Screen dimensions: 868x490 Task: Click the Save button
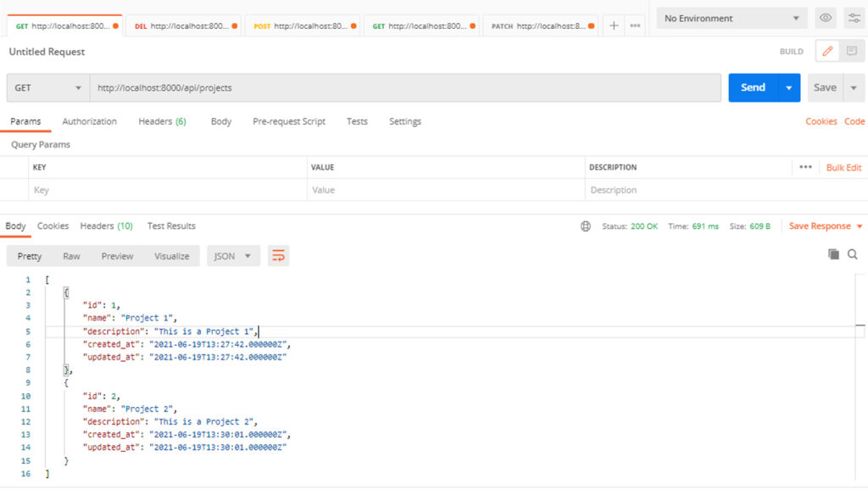[825, 87]
